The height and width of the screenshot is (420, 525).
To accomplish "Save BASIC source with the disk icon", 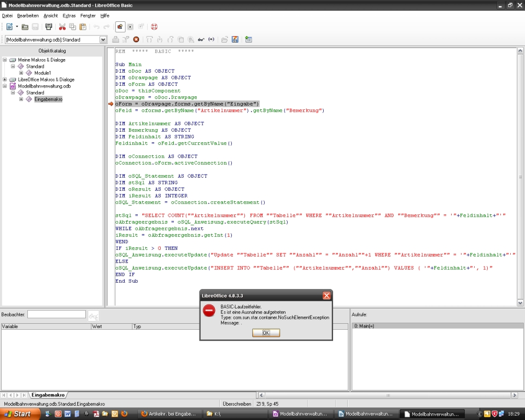I will (235, 39).
